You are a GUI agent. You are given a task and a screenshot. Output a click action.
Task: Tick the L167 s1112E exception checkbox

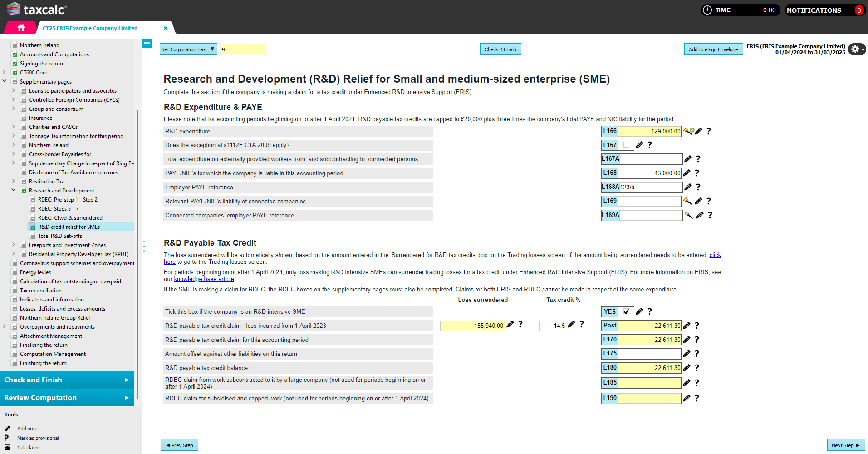pyautogui.click(x=626, y=145)
